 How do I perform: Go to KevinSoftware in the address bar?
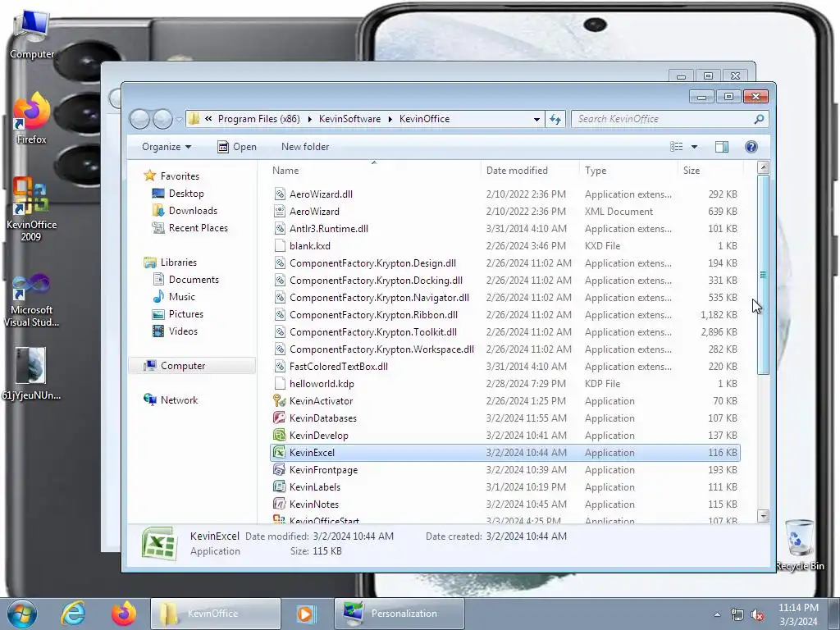[x=349, y=119]
